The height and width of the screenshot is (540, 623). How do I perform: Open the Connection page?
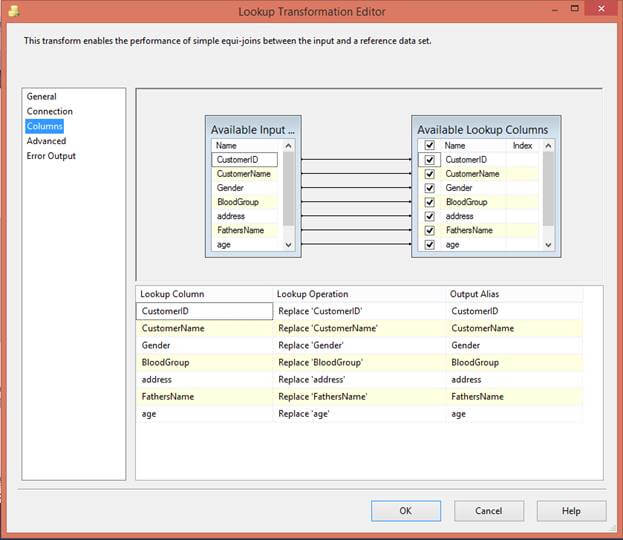[x=50, y=111]
